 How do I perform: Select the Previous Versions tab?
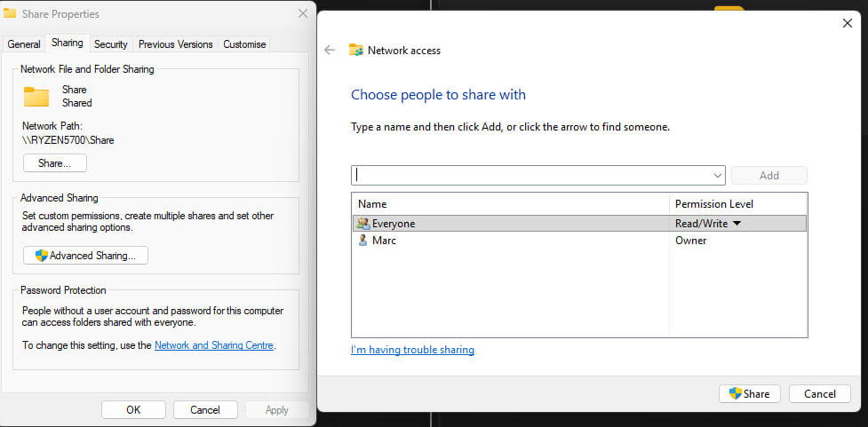coord(176,44)
